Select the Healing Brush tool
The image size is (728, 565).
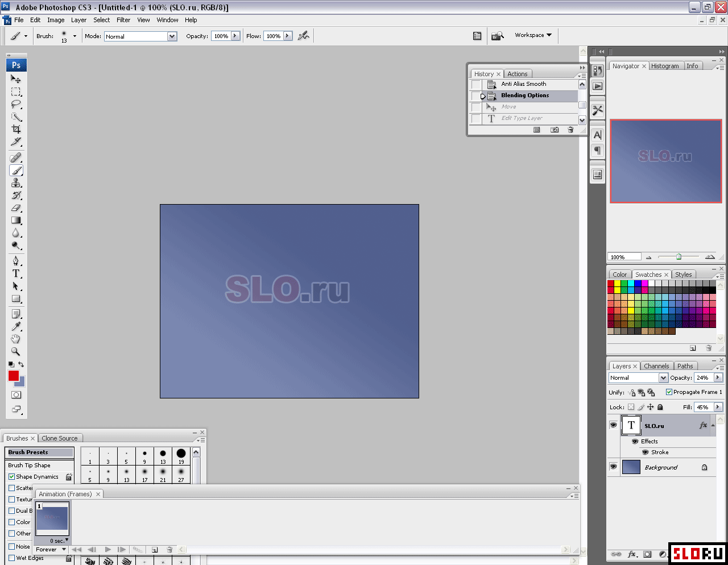point(16,157)
